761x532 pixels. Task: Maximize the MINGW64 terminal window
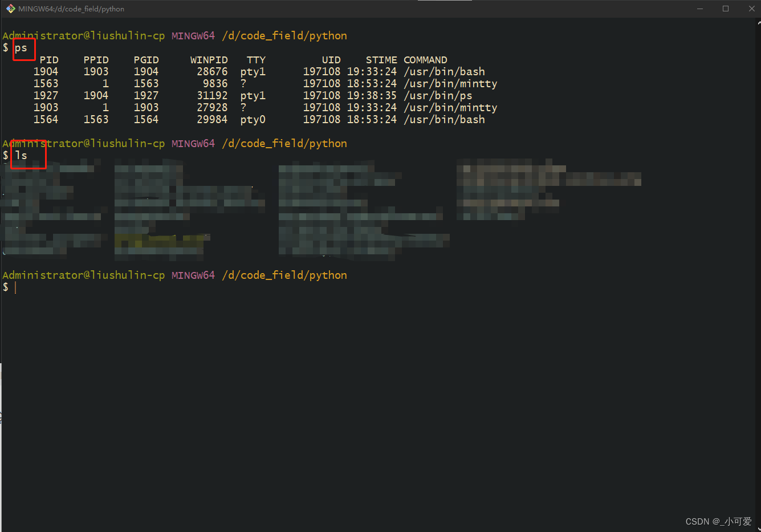(x=726, y=9)
